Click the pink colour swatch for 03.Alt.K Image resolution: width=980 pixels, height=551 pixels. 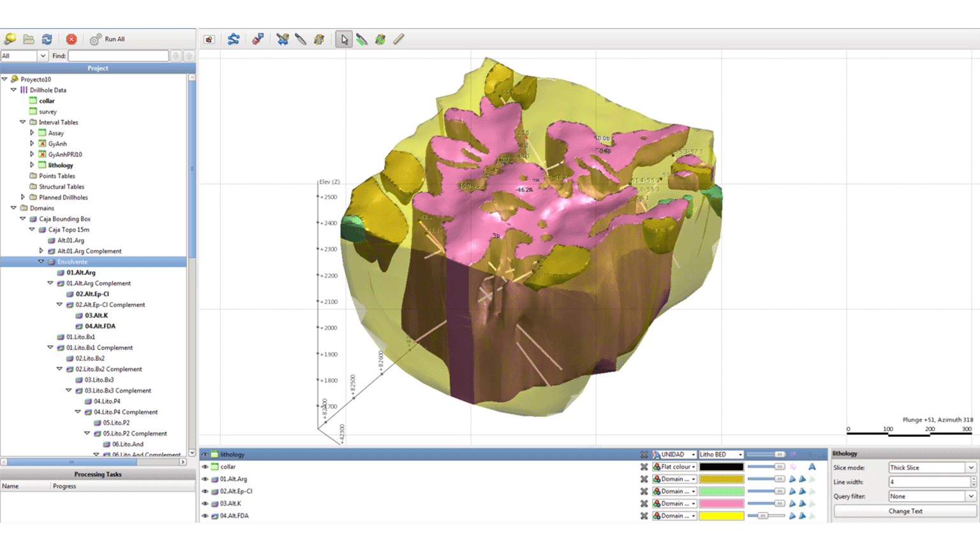click(x=721, y=504)
